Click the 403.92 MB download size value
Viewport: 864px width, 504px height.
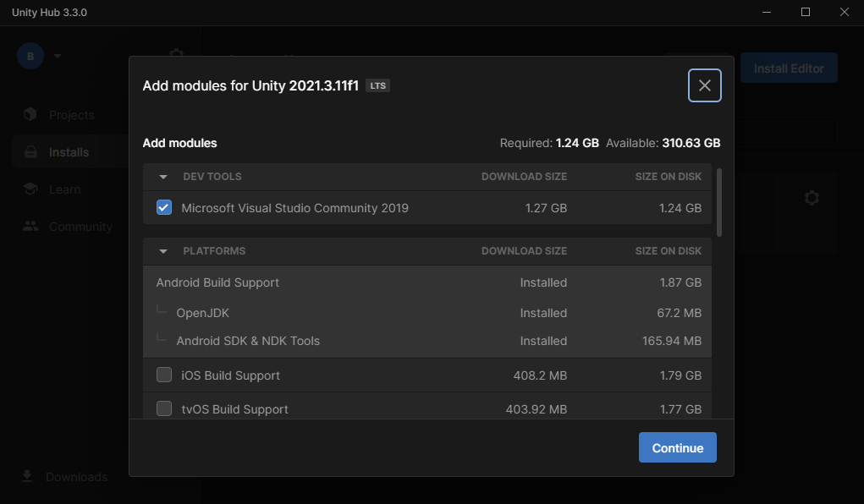[537, 410]
